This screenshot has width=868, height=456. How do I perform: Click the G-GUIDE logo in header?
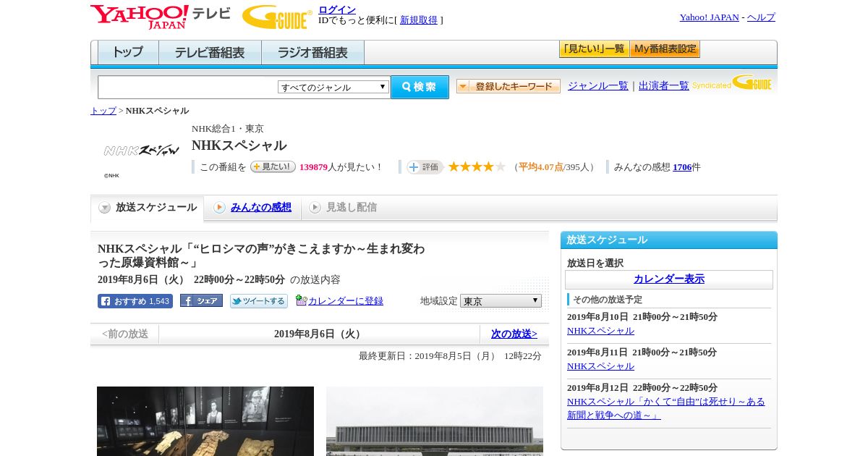[x=277, y=17]
